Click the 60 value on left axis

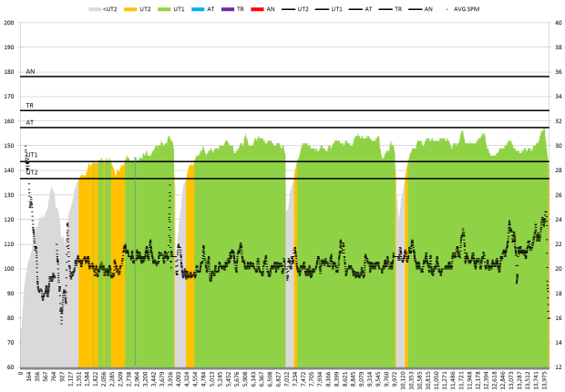11,367
